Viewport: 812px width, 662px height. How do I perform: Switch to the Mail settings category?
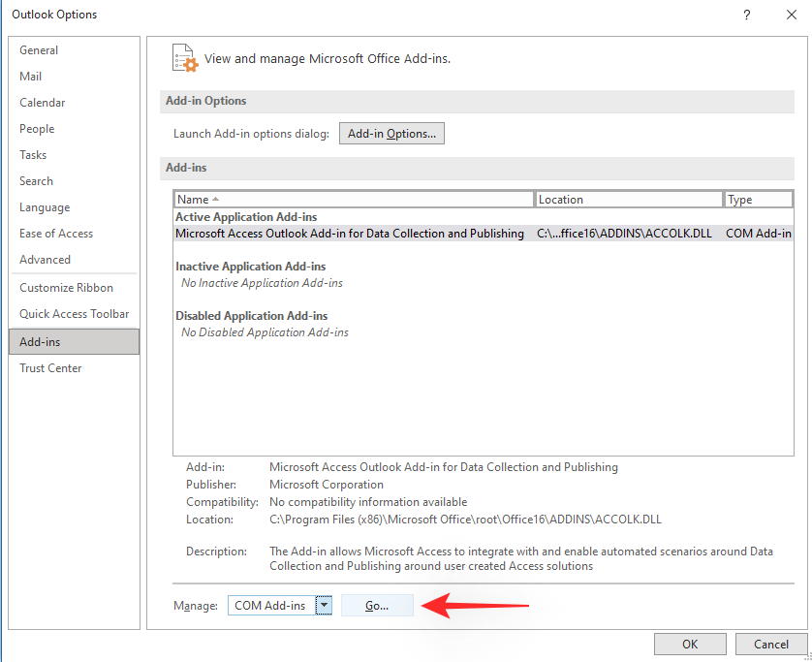click(x=31, y=77)
